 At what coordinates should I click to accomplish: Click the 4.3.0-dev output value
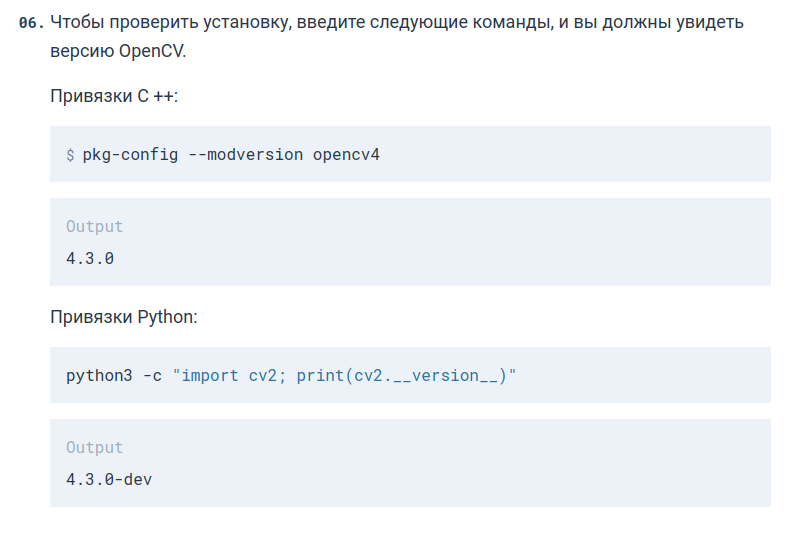click(109, 479)
